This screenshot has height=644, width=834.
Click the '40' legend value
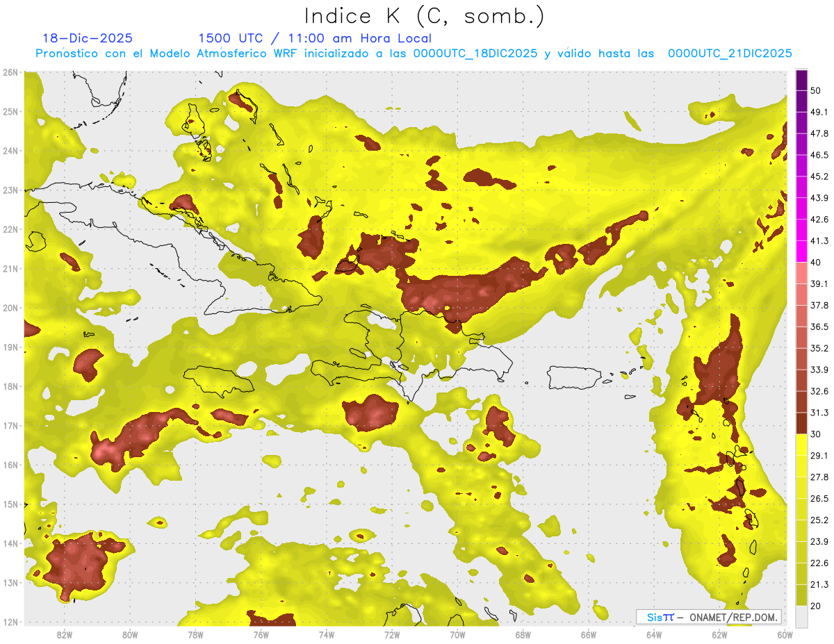click(817, 263)
